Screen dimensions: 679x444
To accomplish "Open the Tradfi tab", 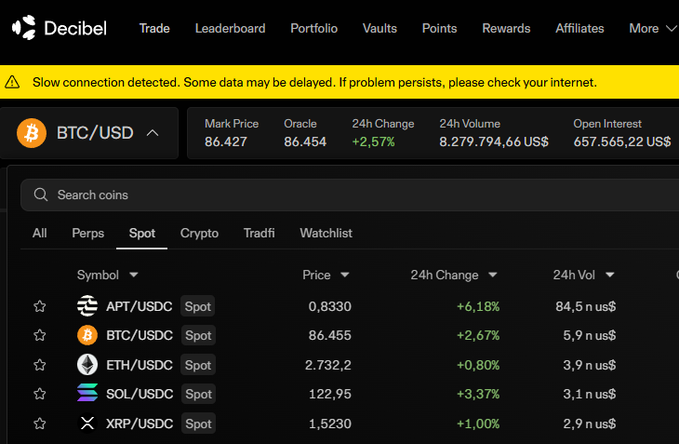I will click(x=259, y=233).
